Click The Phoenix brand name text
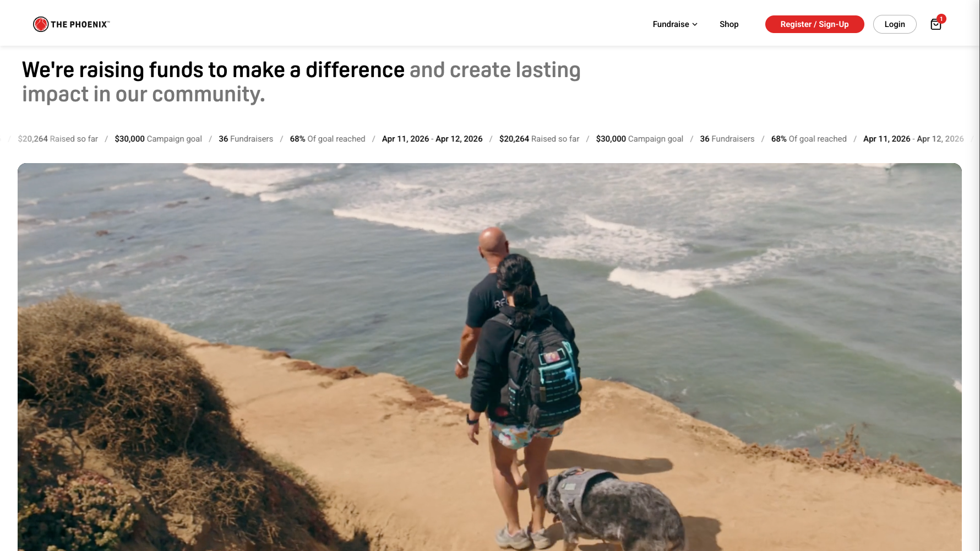Viewport: 980px width, 551px height. click(80, 24)
